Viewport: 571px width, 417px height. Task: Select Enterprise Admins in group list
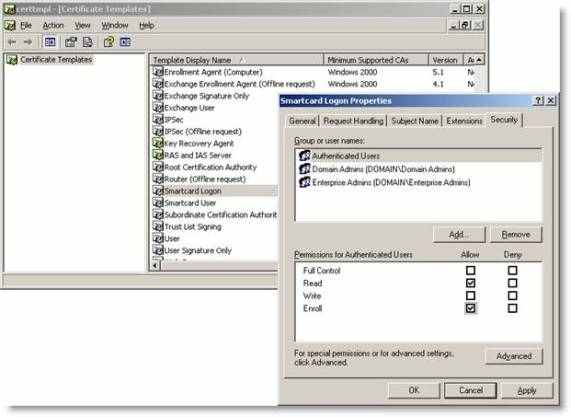tap(418, 182)
